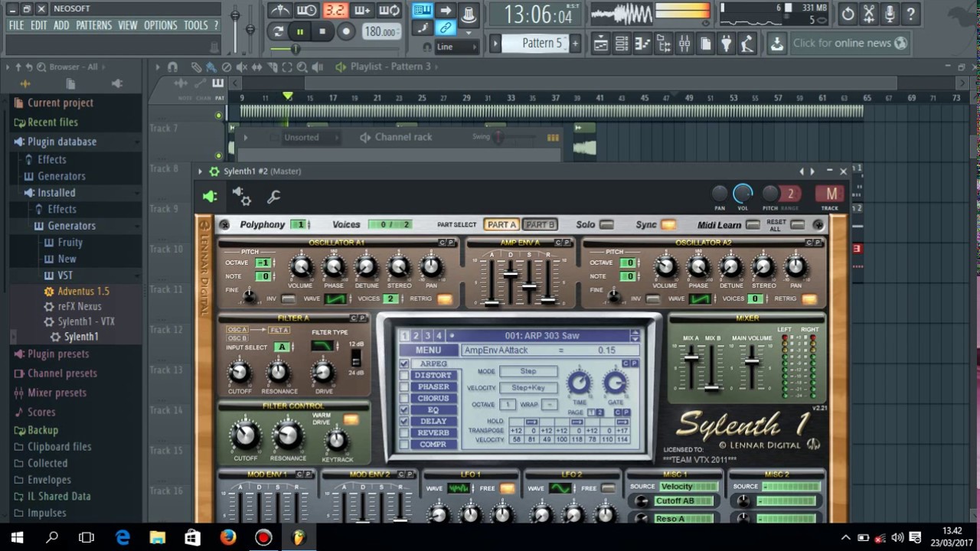Expand the Fruity generators folder
980x551 pixels.
[x=70, y=243]
